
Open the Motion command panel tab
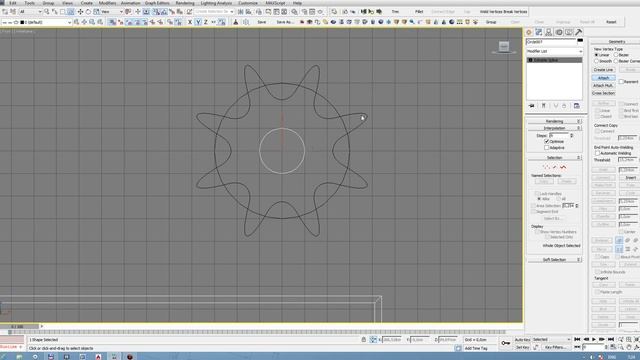pyautogui.click(x=559, y=32)
